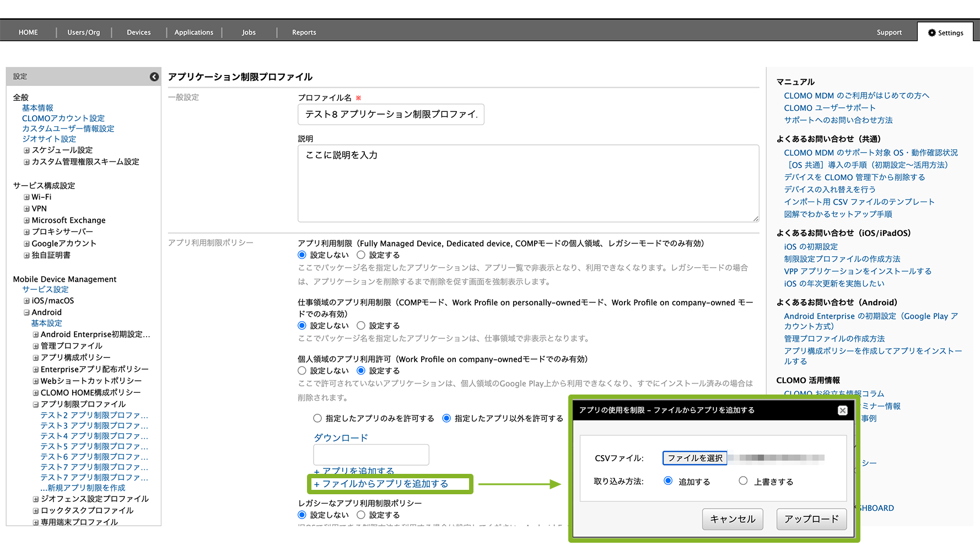This screenshot has width=980, height=551.
Task: Expand the Wi-Fi tree node
Action: pos(26,197)
